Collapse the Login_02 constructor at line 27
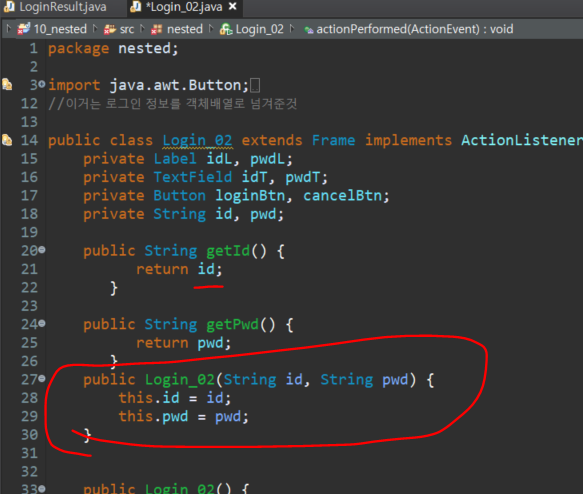Screen dimensions: 583x494 tap(42, 378)
